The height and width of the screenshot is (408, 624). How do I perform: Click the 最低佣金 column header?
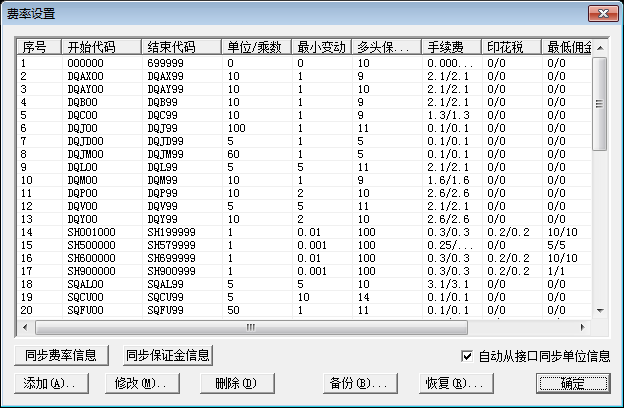[x=567, y=47]
